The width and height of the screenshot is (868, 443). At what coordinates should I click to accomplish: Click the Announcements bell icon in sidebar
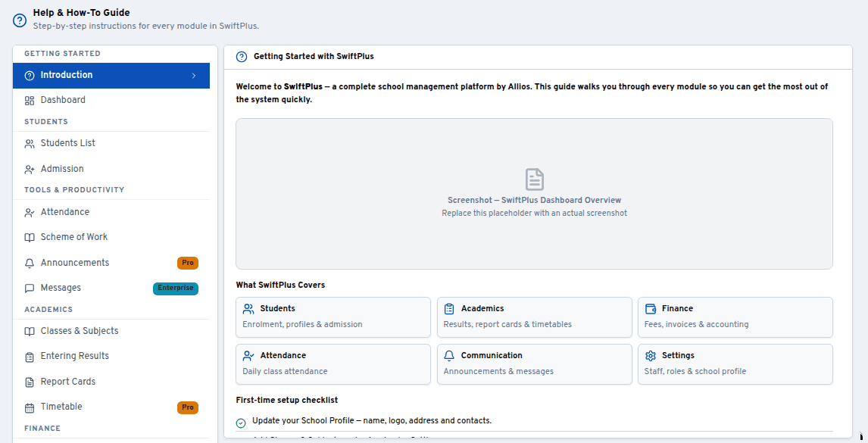[30, 264]
